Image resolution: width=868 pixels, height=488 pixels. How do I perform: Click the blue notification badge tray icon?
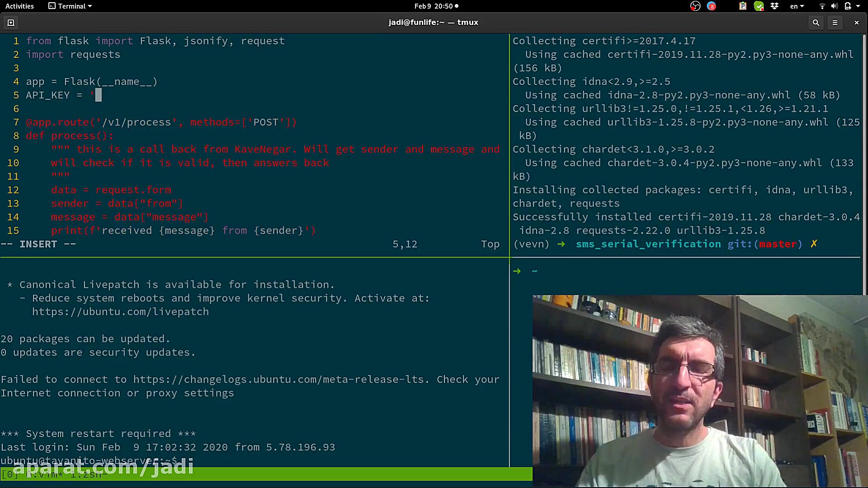[712, 6]
